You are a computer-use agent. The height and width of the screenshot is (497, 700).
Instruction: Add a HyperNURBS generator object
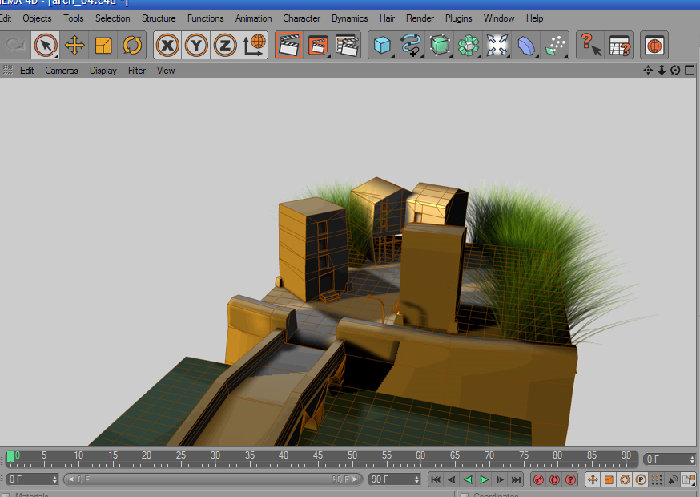pos(440,45)
